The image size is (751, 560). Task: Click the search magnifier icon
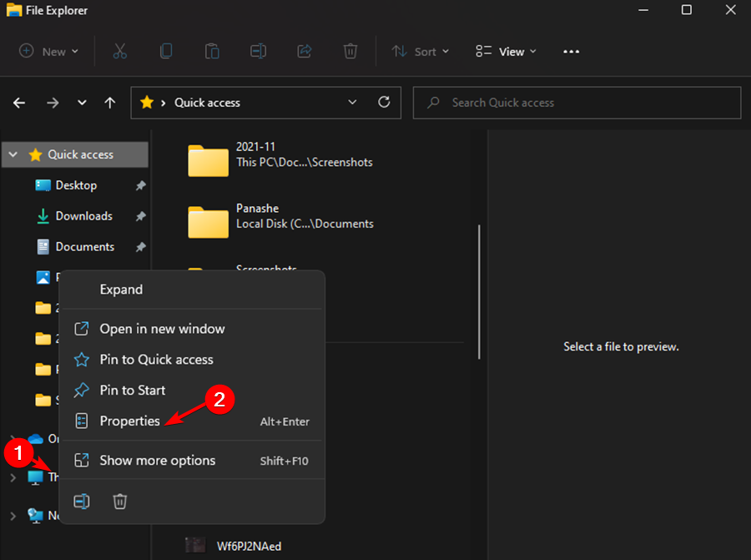[433, 102]
